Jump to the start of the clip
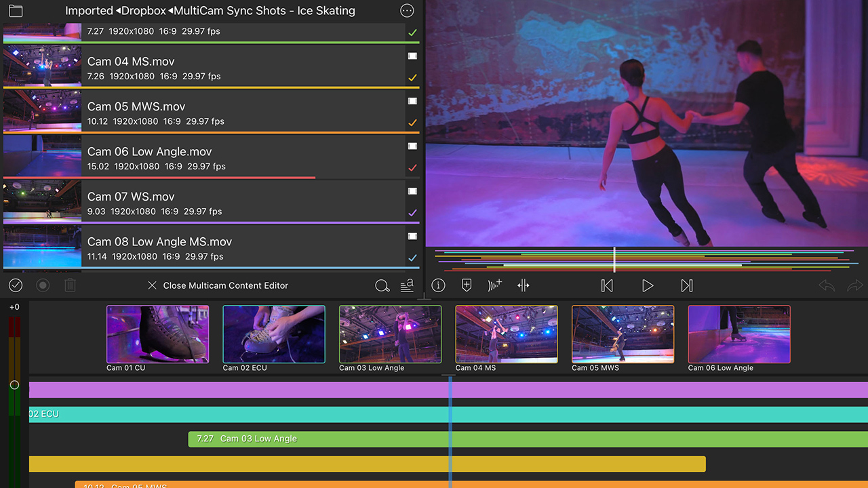This screenshot has height=488, width=868. coord(607,286)
